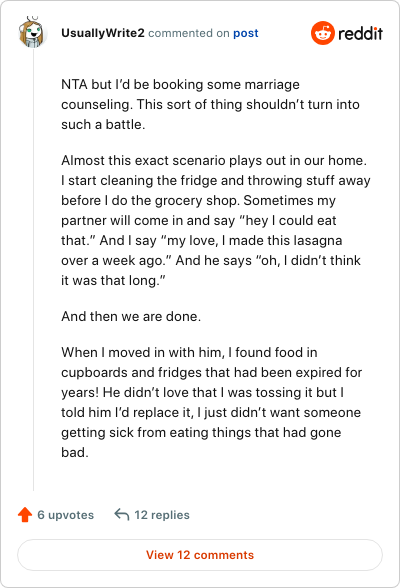Click the final word "bad." of the comment
Viewport: 400px width, 588px height.
coord(75,452)
